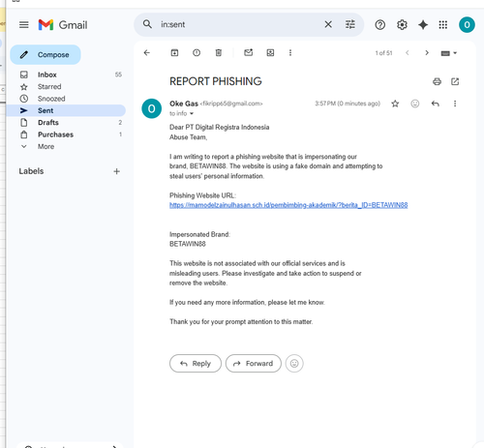484x448 pixels.
Task: Go to the newer email arrow
Action: click(x=408, y=52)
